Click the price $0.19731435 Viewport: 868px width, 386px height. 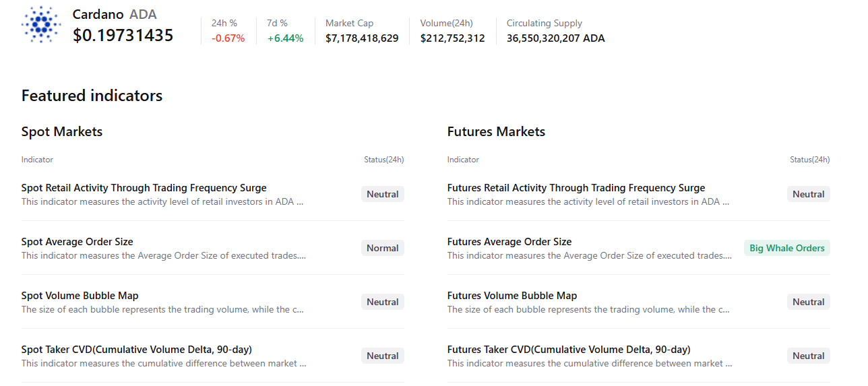[123, 36]
